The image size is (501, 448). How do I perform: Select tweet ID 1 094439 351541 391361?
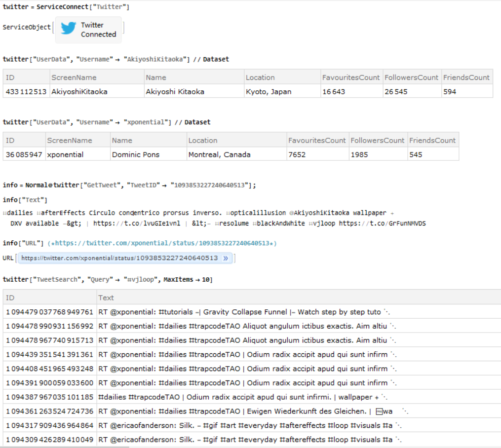coord(49,354)
